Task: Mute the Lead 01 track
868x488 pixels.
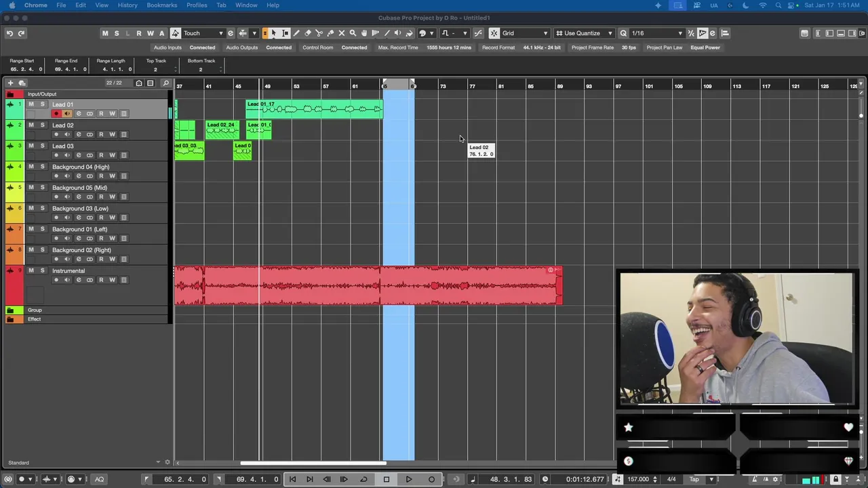Action: tap(31, 104)
